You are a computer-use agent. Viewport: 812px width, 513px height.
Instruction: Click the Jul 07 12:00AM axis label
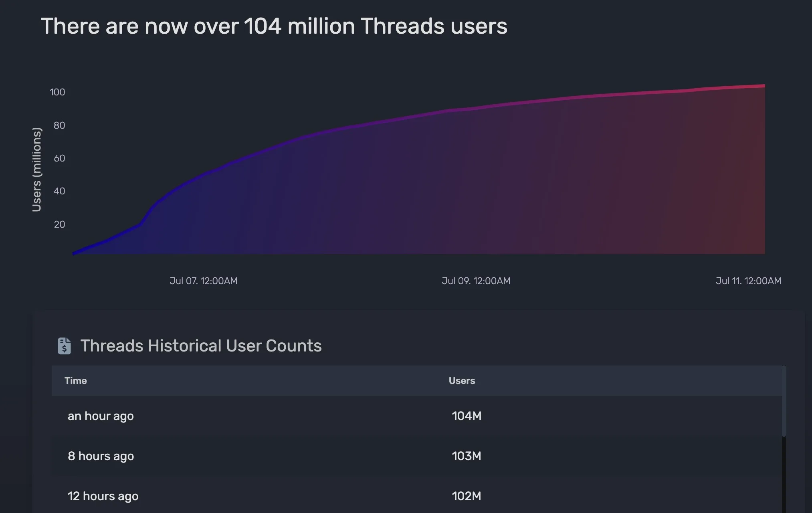pyautogui.click(x=203, y=281)
